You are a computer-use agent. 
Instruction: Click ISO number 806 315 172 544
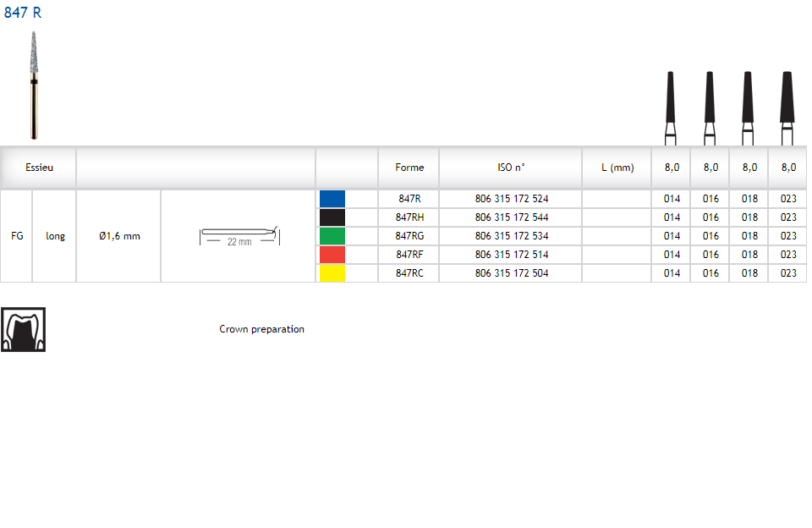pyautogui.click(x=511, y=217)
